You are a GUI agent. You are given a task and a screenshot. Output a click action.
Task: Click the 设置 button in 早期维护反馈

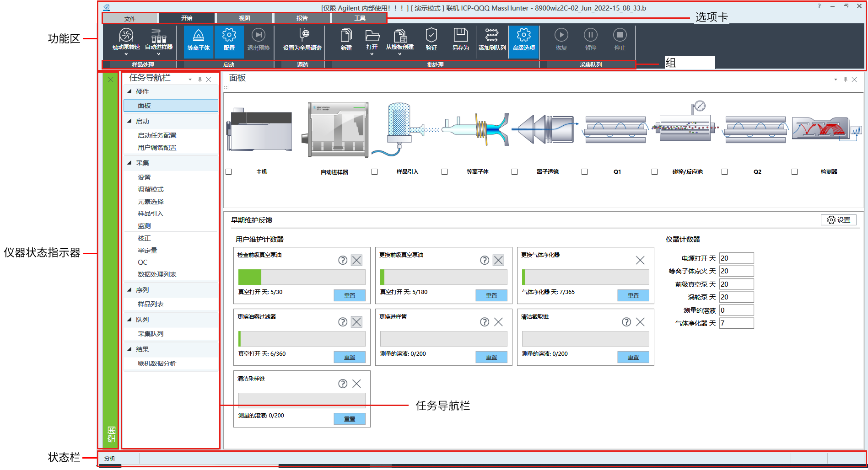point(839,220)
